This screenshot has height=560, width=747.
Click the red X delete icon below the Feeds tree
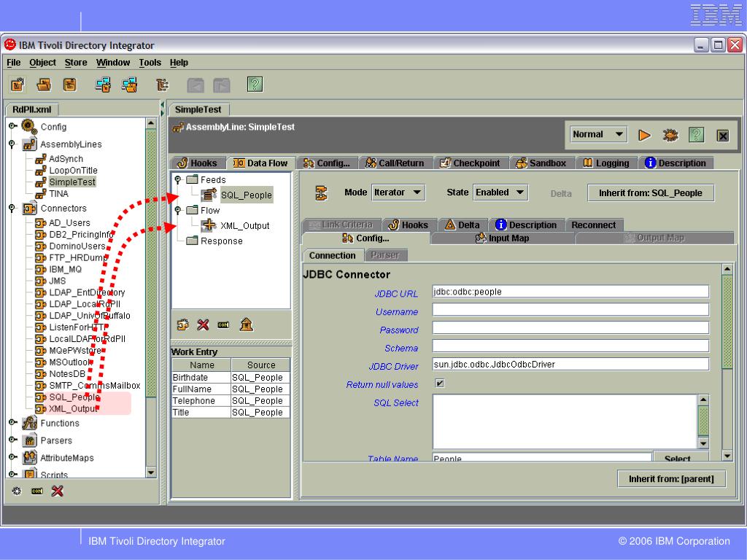(x=203, y=324)
